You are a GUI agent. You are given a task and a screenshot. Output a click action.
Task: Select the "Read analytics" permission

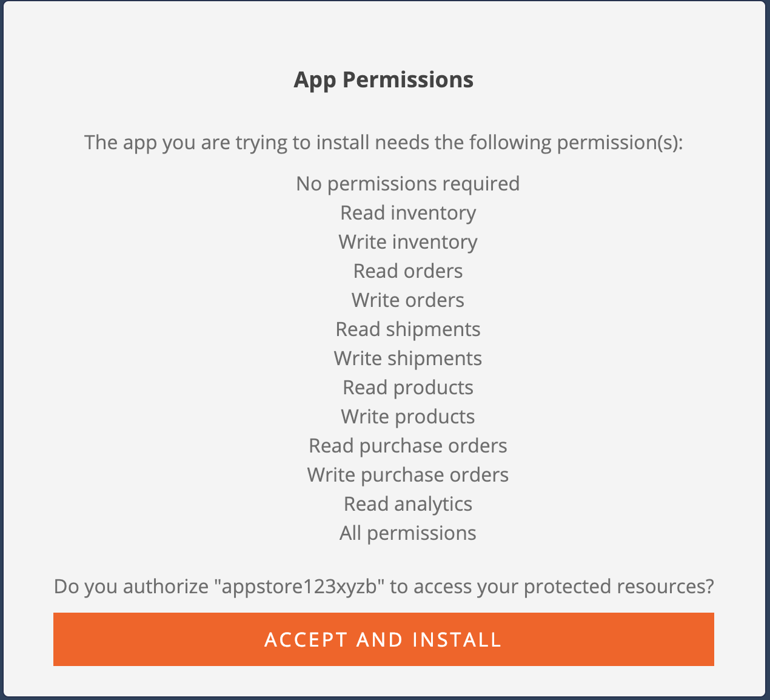tap(407, 503)
